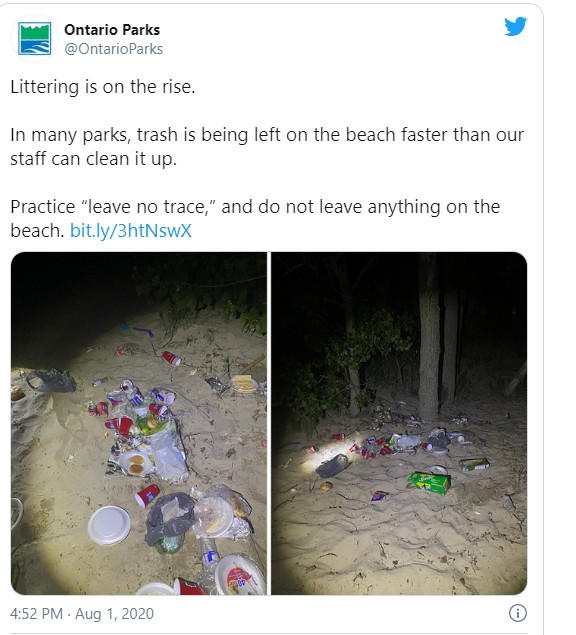The image size is (576, 635).
Task: Click the red cup in upper left photo
Action: 171,358
